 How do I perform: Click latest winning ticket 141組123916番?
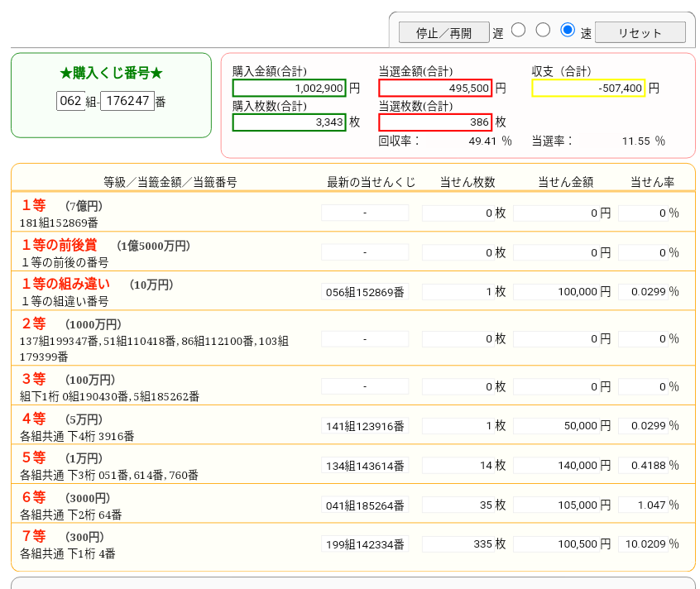coord(365,426)
